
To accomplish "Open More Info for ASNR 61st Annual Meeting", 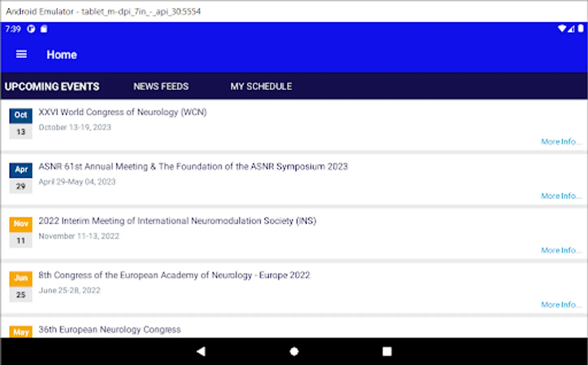I will coord(560,196).
